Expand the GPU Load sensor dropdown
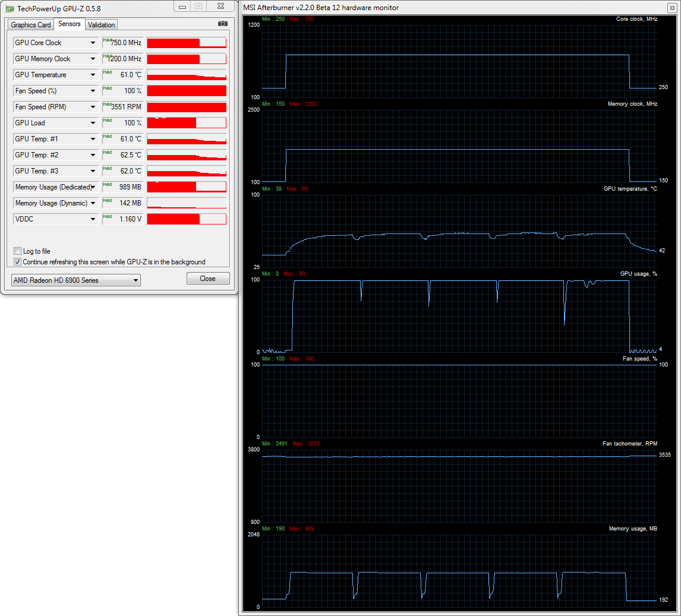The image size is (681, 616). click(93, 123)
